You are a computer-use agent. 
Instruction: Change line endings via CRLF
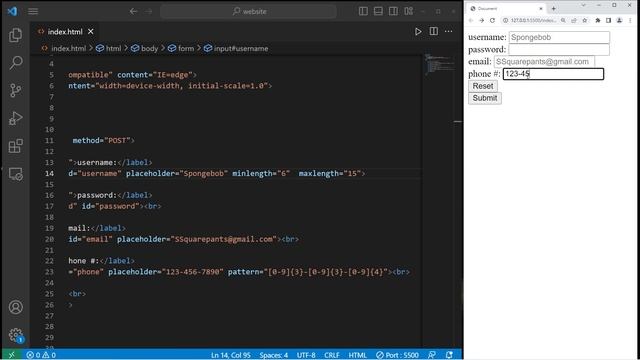tap(331, 355)
